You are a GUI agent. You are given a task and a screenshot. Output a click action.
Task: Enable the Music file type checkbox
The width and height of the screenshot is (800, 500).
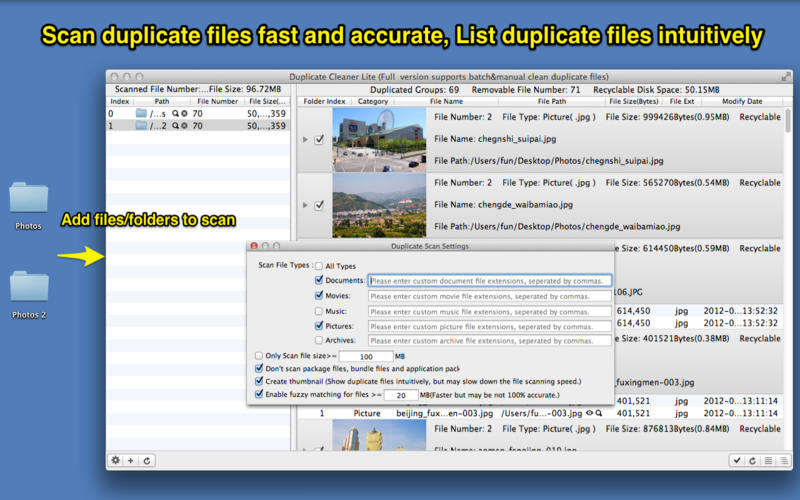319,311
